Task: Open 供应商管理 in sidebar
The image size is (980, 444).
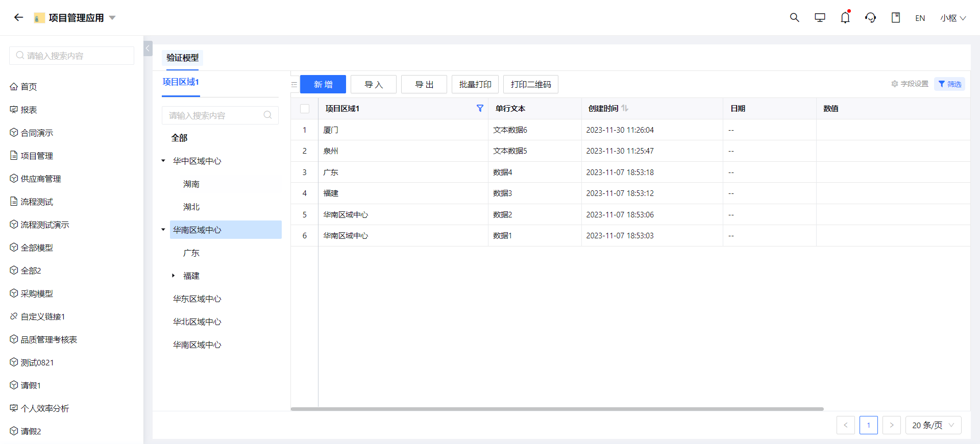Action: (x=41, y=179)
